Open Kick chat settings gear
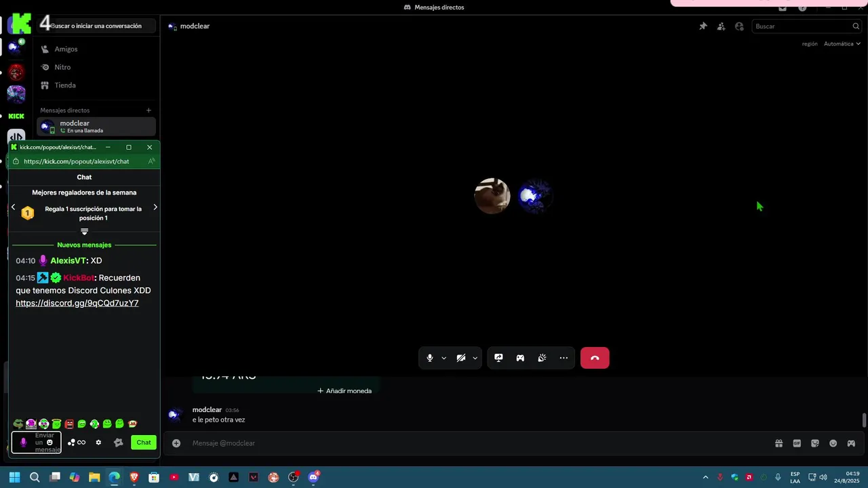The image size is (868, 488). pos(98,443)
